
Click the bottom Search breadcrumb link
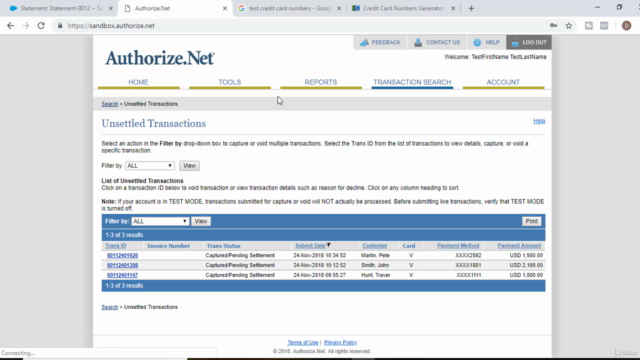coord(110,307)
